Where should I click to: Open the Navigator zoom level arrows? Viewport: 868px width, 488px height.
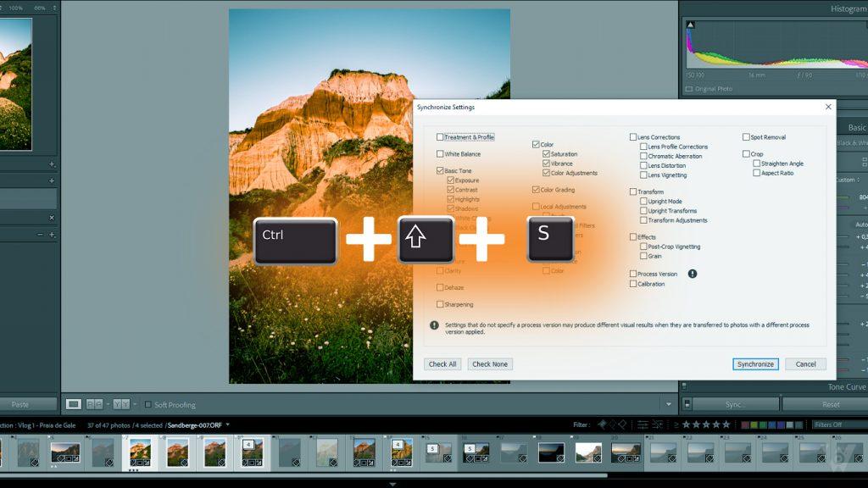pos(54,8)
